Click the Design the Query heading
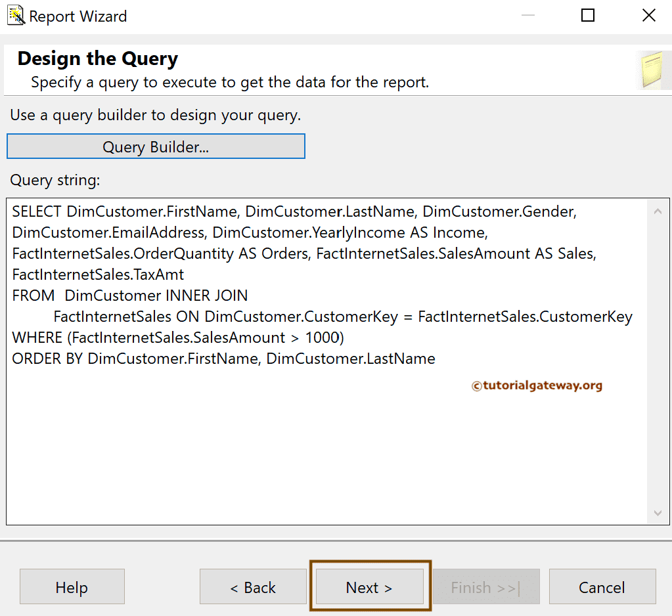The width and height of the screenshot is (672, 616). (x=97, y=58)
